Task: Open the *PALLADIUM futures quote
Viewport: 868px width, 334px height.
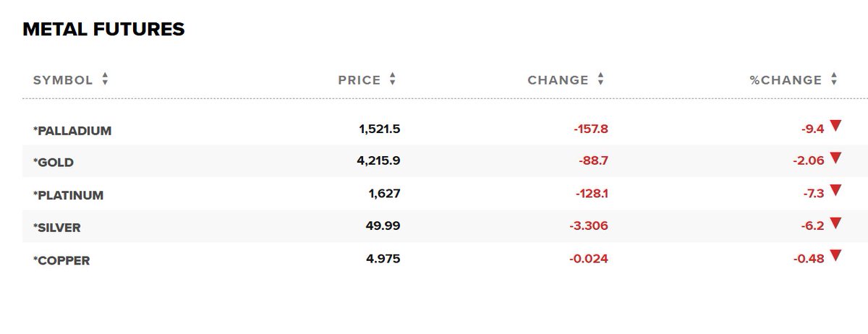Action: click(x=72, y=131)
